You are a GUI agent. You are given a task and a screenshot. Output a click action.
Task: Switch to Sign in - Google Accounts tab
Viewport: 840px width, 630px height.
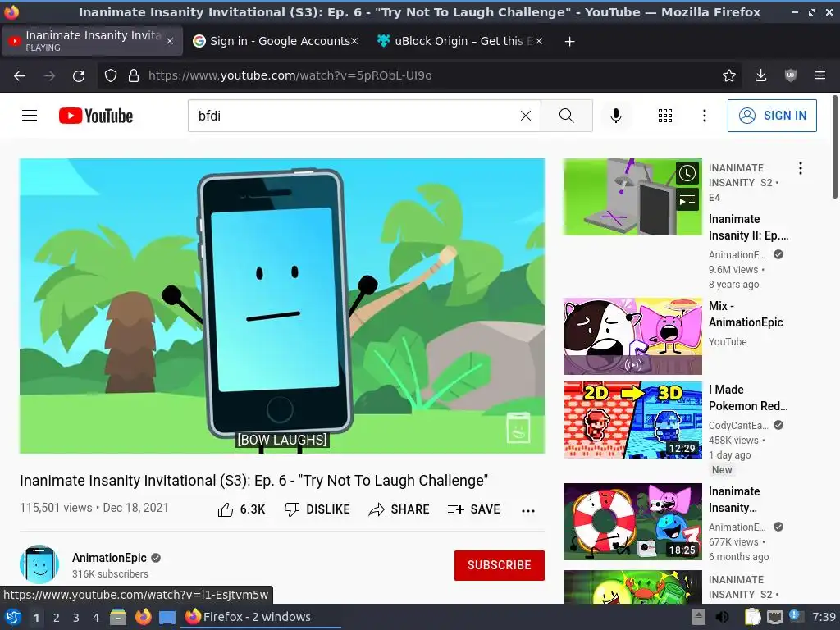pos(279,41)
